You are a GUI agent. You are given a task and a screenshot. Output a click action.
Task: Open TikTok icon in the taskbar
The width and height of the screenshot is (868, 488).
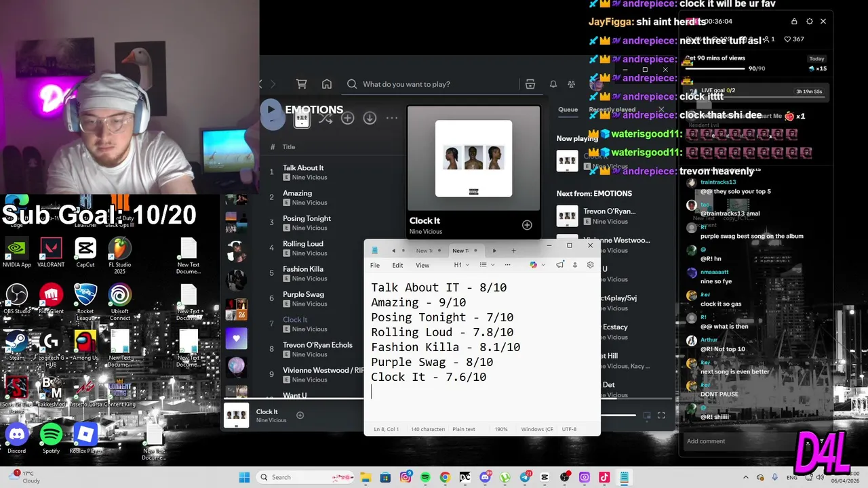604,477
